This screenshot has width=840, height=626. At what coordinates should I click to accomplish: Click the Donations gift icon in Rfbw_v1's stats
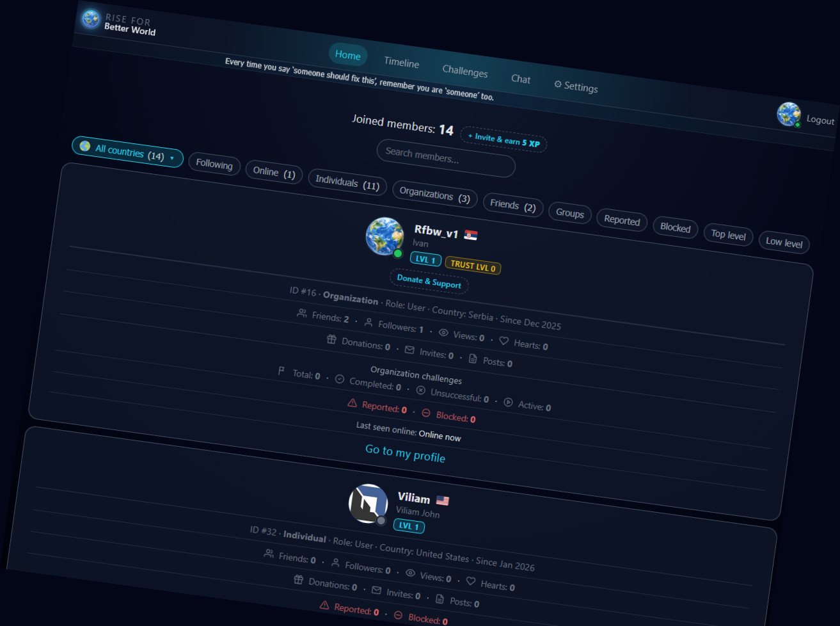pos(331,340)
